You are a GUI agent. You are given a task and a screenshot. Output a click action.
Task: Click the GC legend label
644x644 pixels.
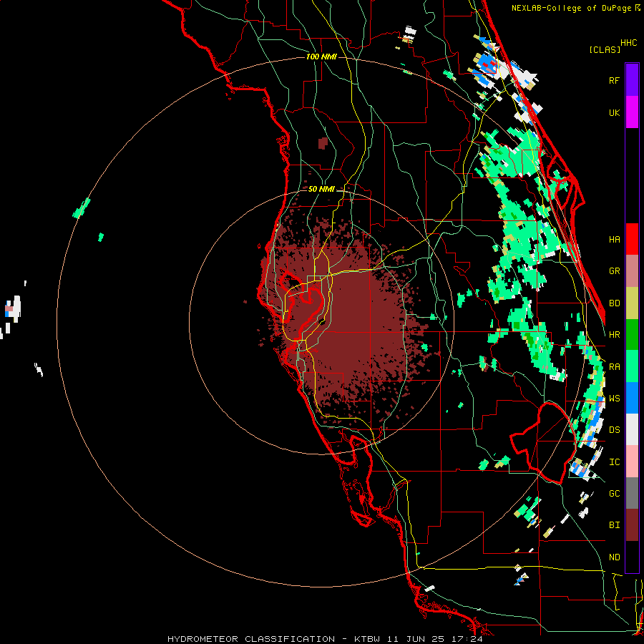pos(614,493)
